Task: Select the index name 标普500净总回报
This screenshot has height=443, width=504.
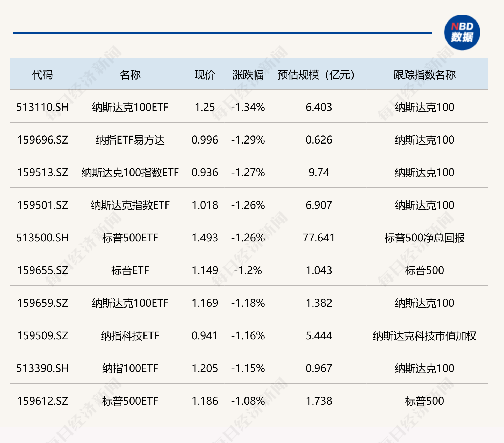Action: (x=424, y=238)
